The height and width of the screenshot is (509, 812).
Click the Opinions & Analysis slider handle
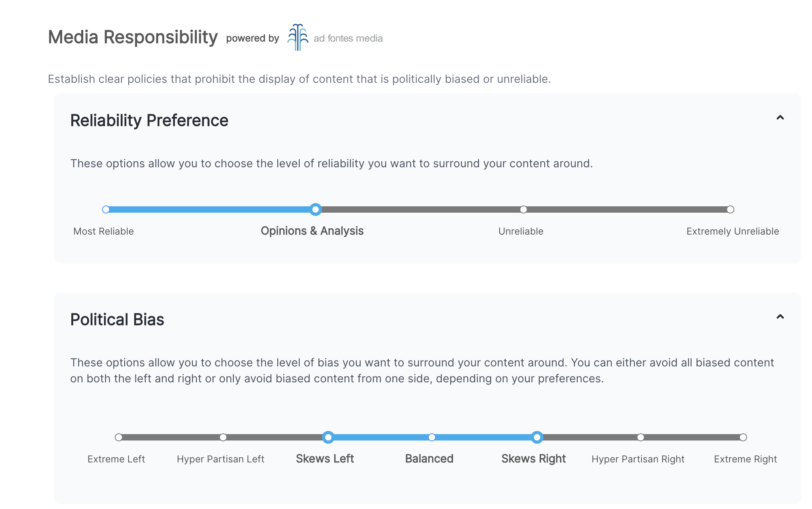click(316, 209)
